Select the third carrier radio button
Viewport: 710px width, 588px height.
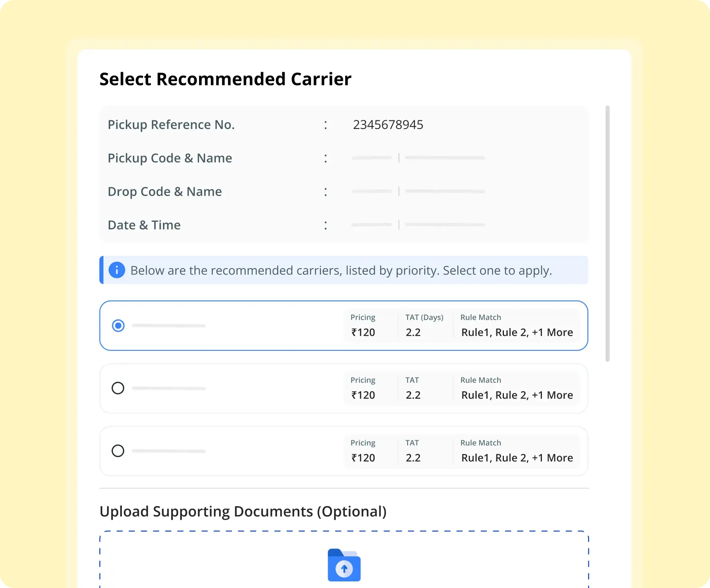click(118, 451)
